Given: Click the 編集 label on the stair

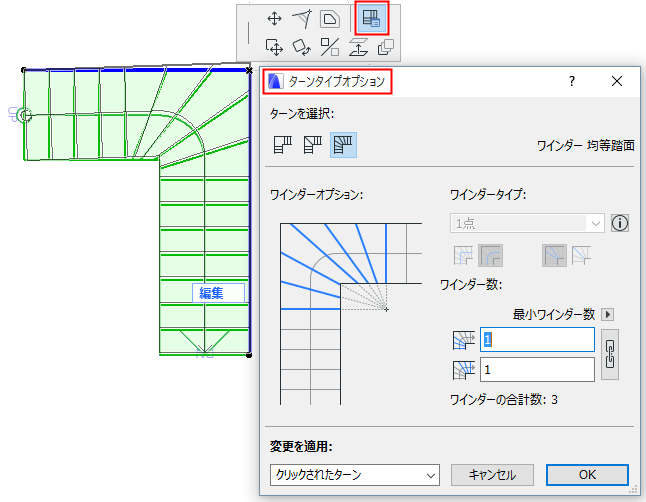Looking at the screenshot, I should coord(218,293).
